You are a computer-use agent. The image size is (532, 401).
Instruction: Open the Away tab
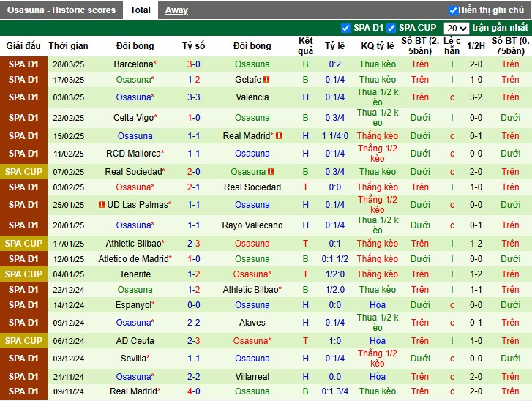point(176,10)
